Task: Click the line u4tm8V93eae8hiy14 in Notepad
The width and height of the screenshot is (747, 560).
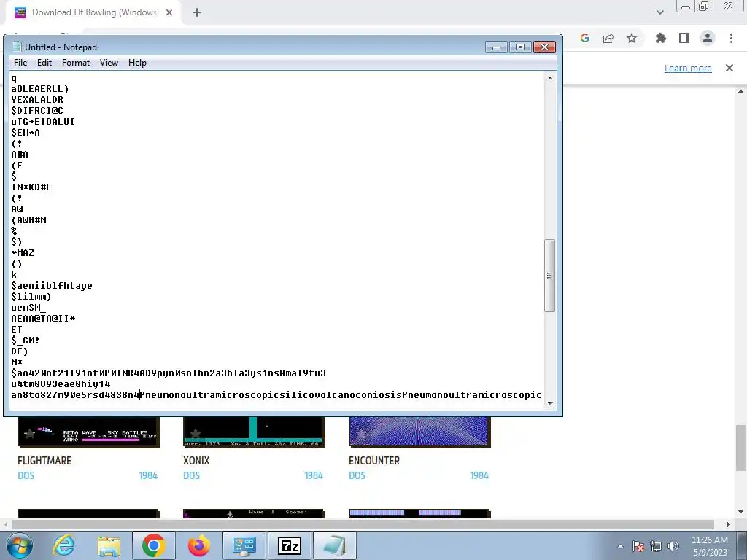Action: (61, 384)
